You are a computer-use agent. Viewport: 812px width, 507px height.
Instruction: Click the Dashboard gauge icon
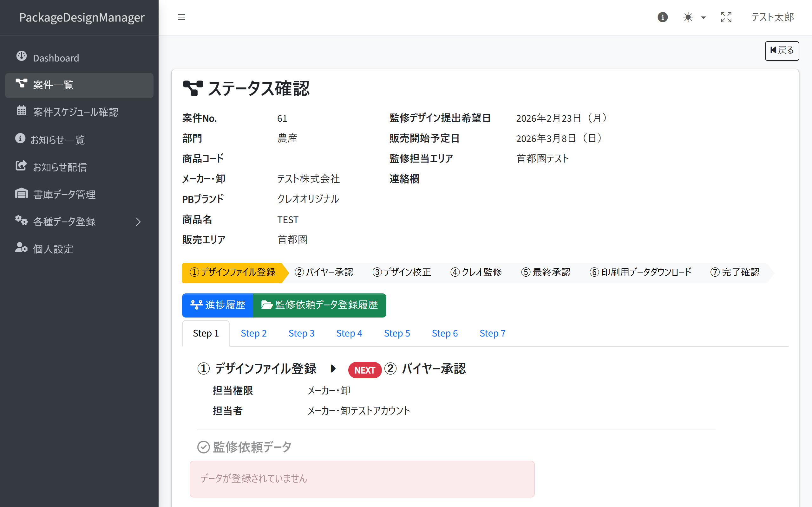22,56
